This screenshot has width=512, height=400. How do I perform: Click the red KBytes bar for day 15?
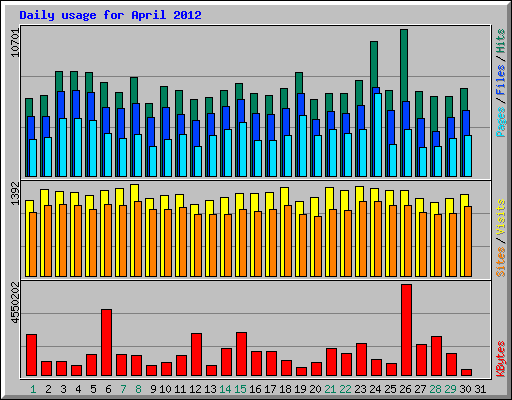(241, 354)
